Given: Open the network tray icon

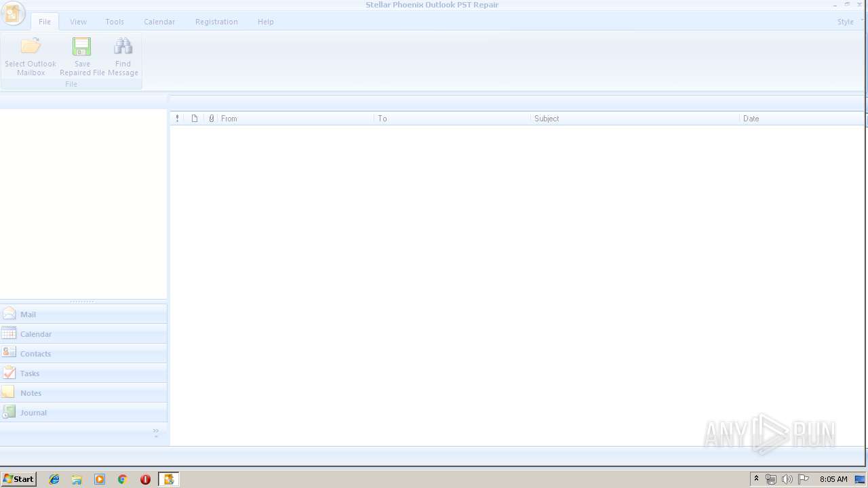Looking at the screenshot, I should pyautogui.click(x=771, y=479).
